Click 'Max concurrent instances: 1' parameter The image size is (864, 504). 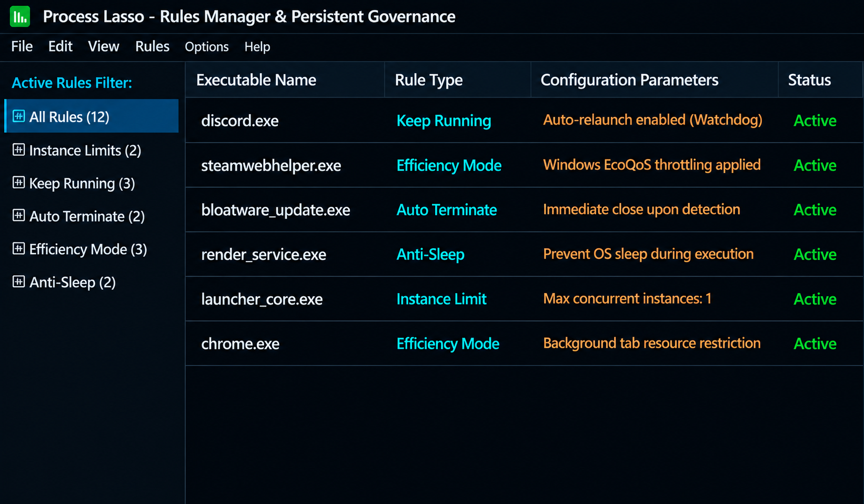click(627, 299)
